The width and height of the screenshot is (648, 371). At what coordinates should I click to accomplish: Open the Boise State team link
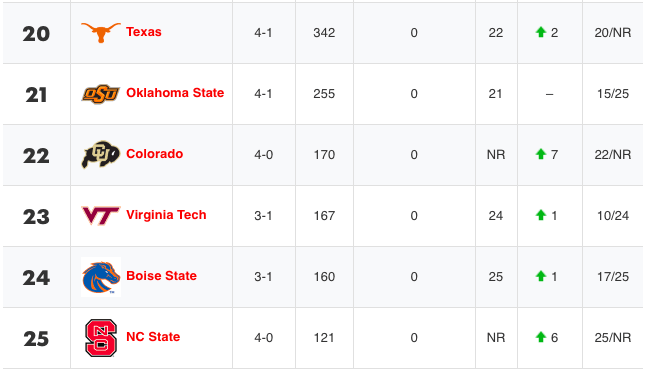click(162, 276)
